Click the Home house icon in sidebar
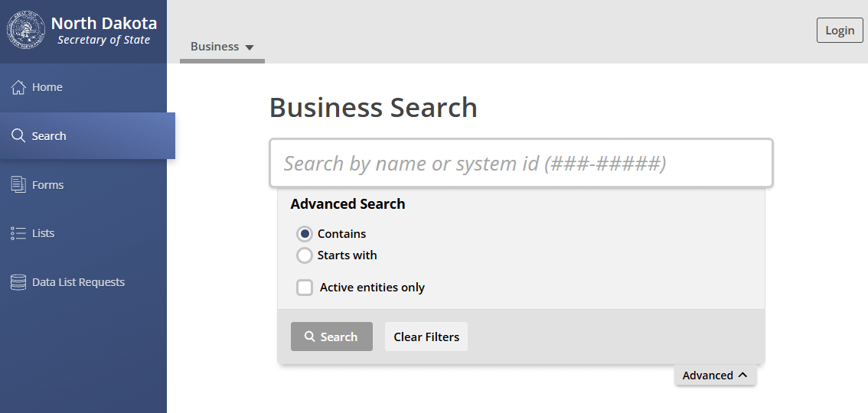This screenshot has width=868, height=413. 18,87
